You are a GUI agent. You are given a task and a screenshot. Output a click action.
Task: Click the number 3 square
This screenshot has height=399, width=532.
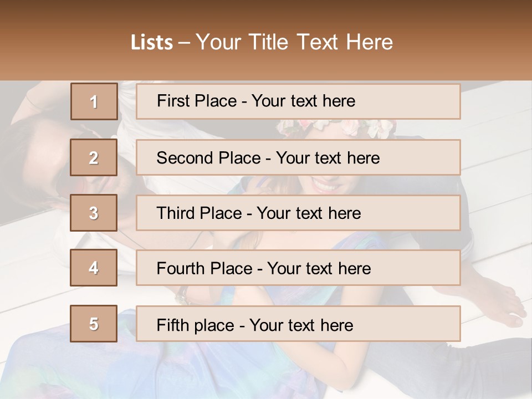(94, 213)
